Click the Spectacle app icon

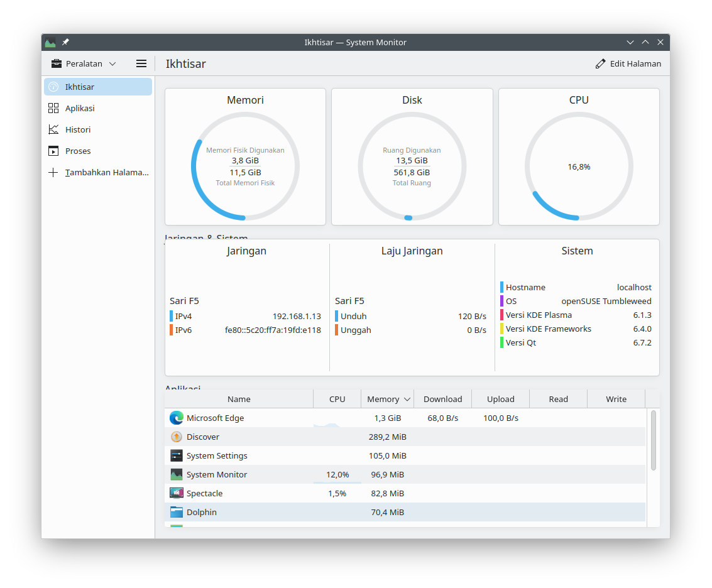tap(177, 493)
